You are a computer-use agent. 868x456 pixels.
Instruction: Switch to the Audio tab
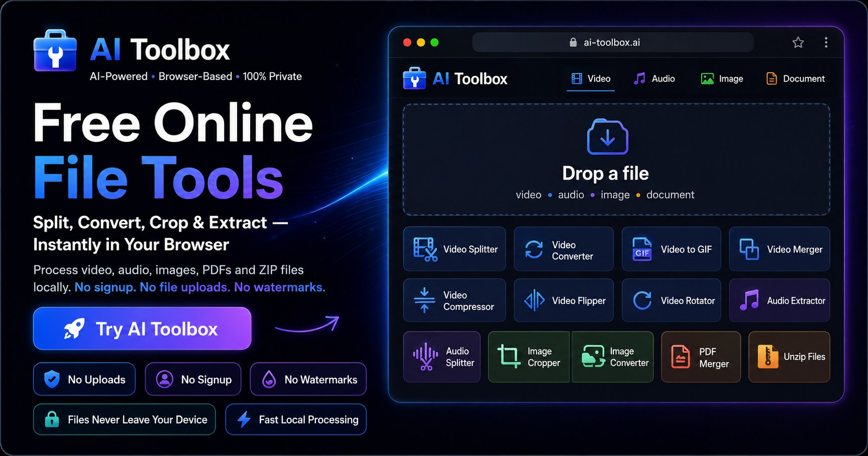pos(654,79)
